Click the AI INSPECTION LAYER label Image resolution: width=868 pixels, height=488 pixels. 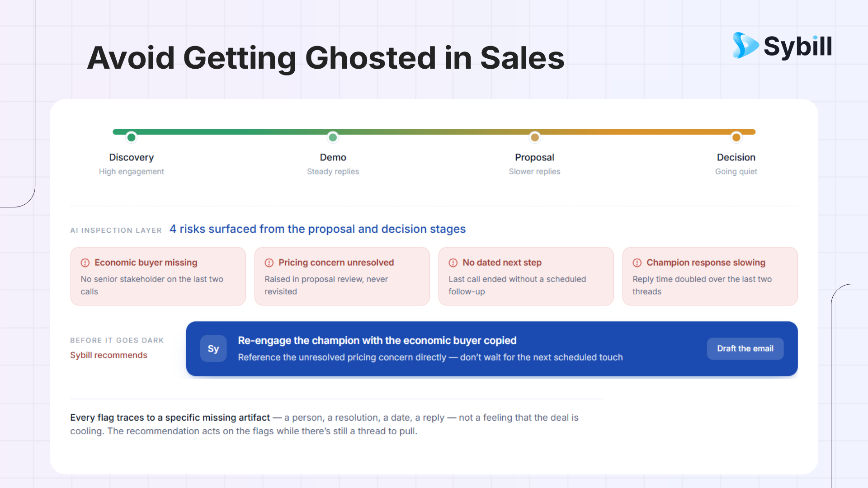(116, 230)
